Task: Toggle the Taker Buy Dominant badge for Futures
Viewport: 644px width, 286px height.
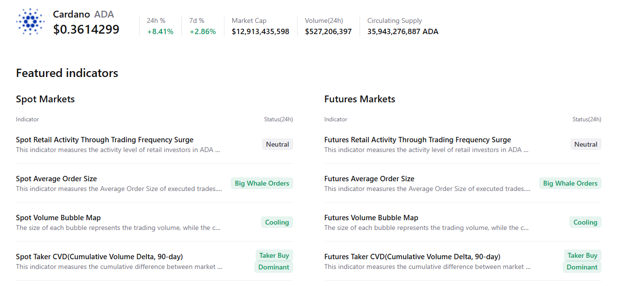Action: (582, 261)
